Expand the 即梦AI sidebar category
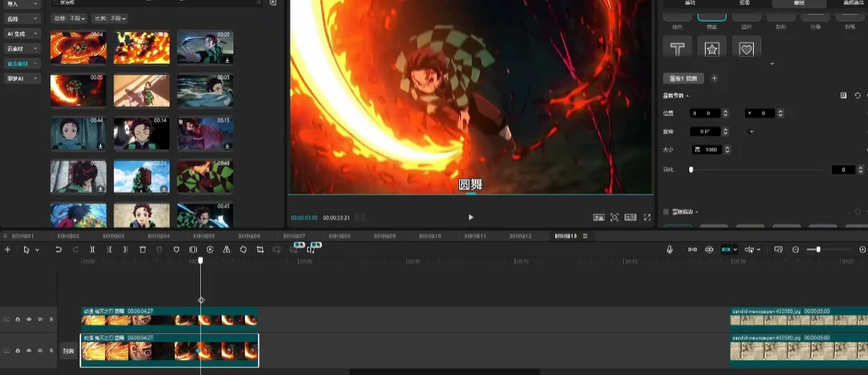Viewport: 868px width, 375px height. pyautogui.click(x=22, y=79)
